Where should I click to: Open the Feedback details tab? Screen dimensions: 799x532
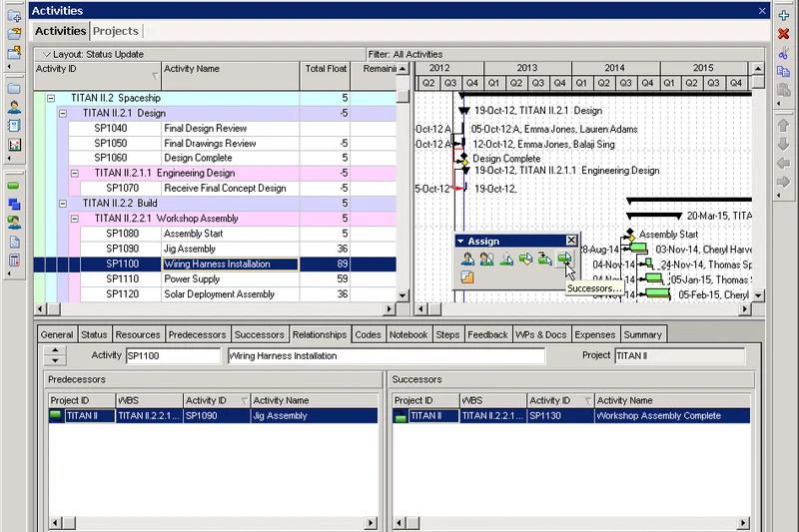pyautogui.click(x=487, y=334)
